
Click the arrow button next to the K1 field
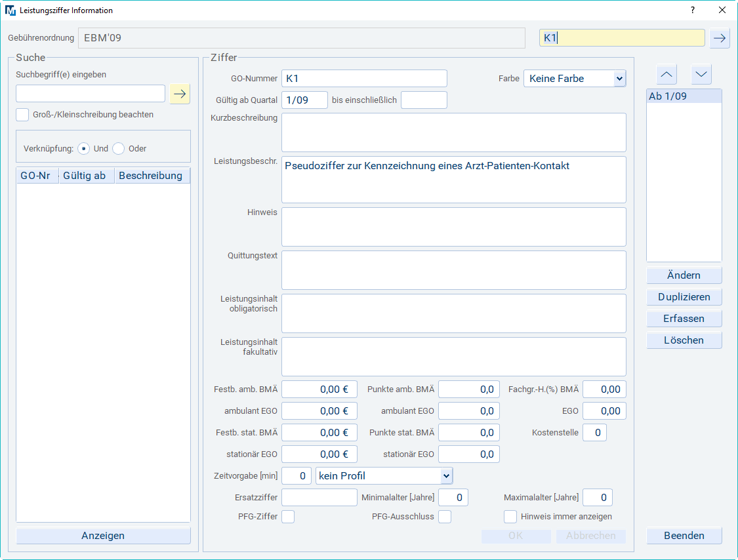coord(720,38)
